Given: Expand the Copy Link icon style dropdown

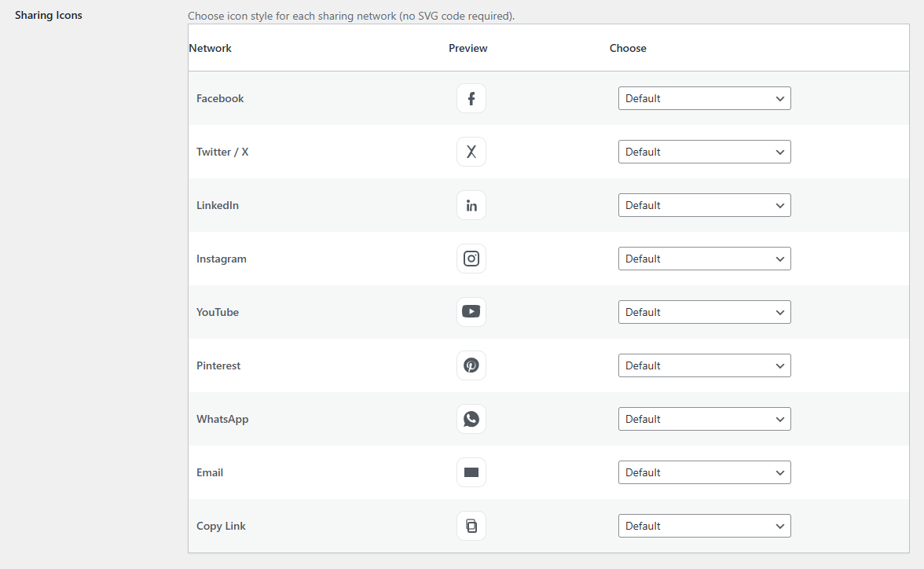Looking at the screenshot, I should click(704, 526).
